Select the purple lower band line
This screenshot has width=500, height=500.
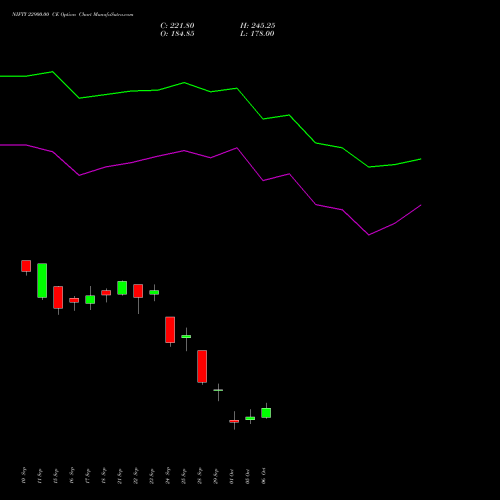(x=211, y=157)
